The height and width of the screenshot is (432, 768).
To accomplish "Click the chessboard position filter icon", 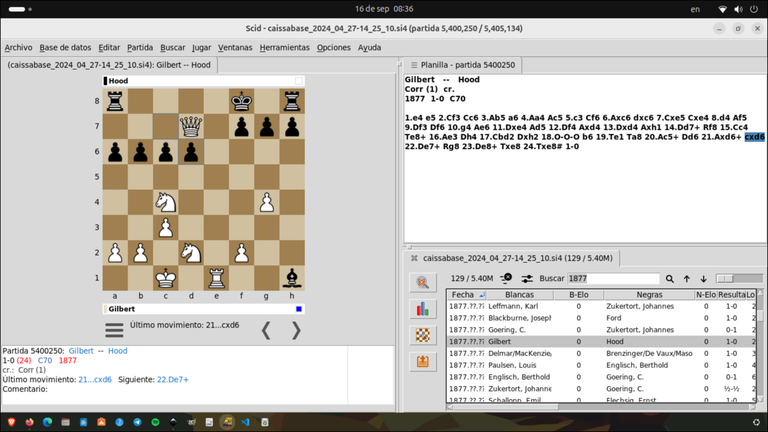I will click(423, 336).
